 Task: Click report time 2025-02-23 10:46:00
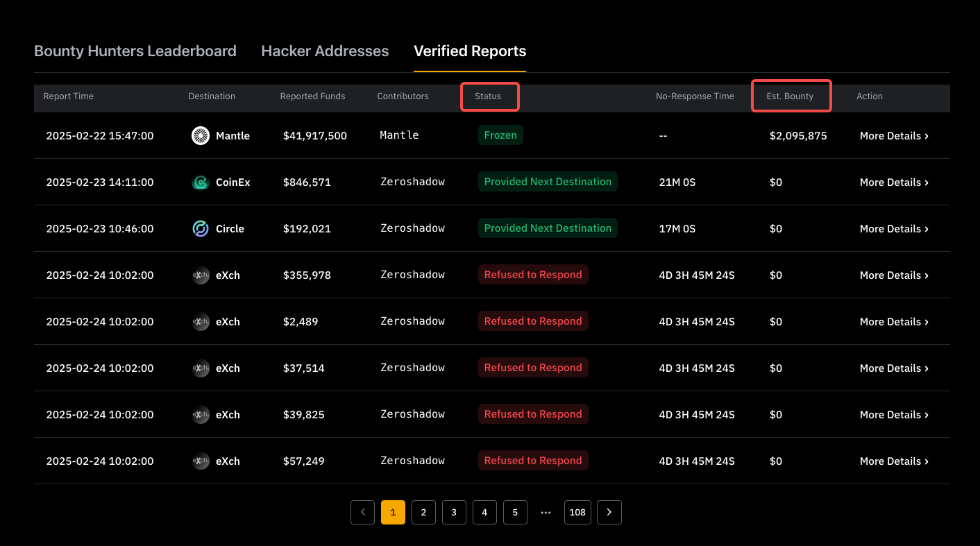[100, 229]
